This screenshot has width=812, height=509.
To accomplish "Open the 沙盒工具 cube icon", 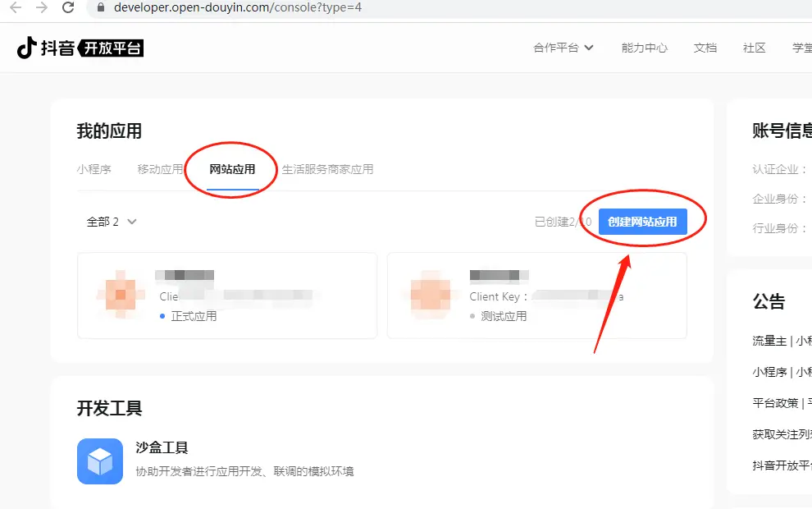I will coord(100,461).
